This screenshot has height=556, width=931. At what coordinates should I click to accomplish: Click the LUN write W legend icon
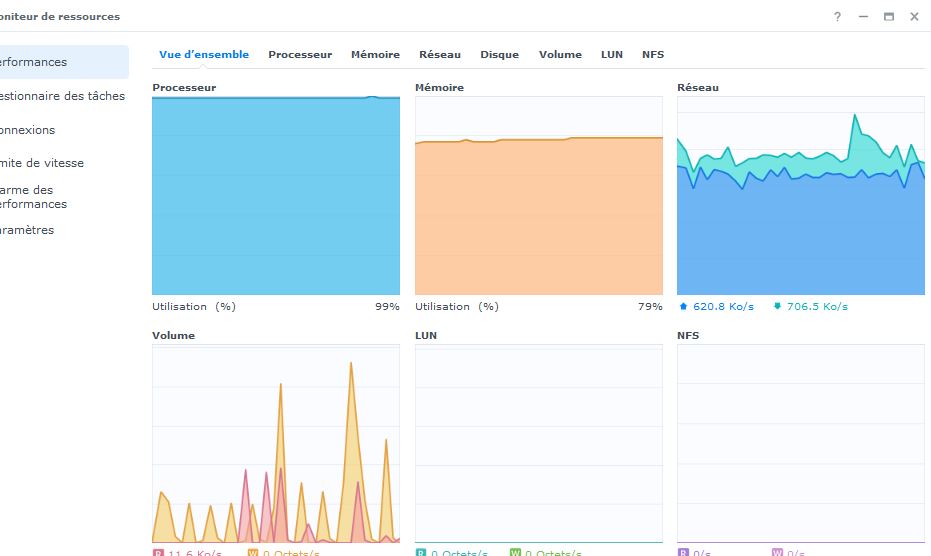click(515, 552)
